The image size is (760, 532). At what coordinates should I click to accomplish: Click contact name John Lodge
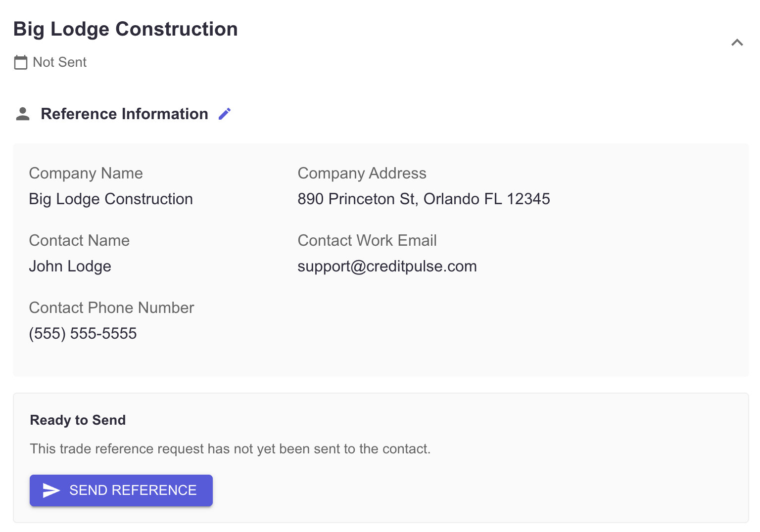click(x=70, y=266)
